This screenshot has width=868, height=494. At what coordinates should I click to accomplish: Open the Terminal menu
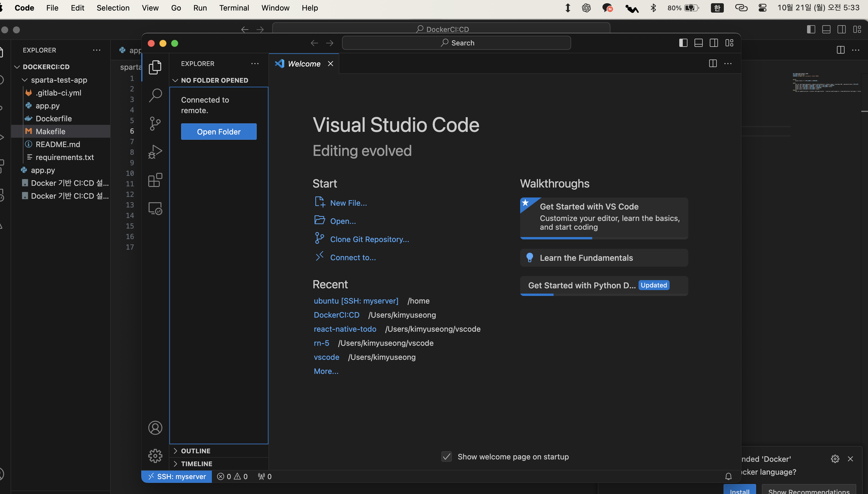(x=234, y=8)
